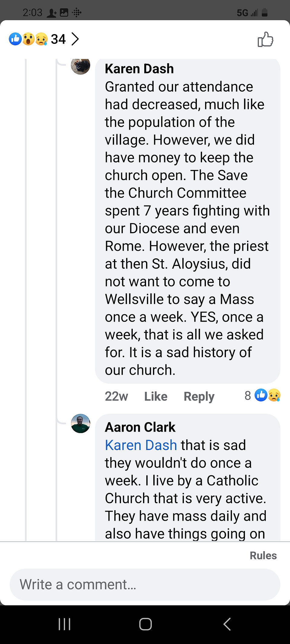Focus the Write a comment field

pyautogui.click(x=145, y=584)
